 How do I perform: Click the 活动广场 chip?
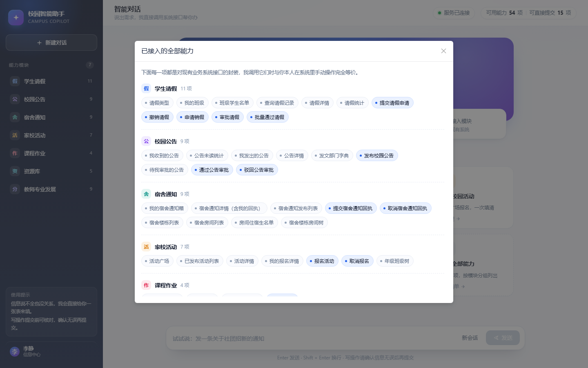[x=158, y=261]
